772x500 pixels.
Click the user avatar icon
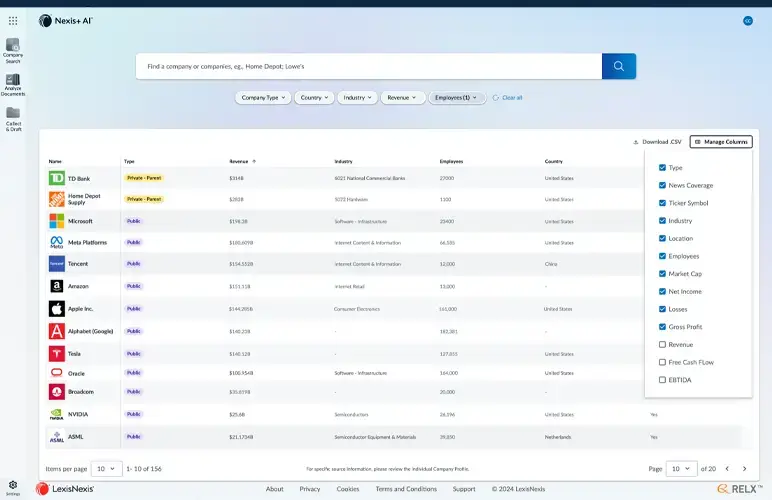747,20
